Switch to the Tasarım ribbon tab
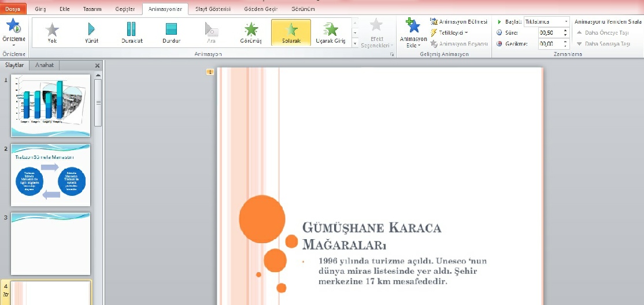Screen dimensions: 644x305 [x=92, y=9]
